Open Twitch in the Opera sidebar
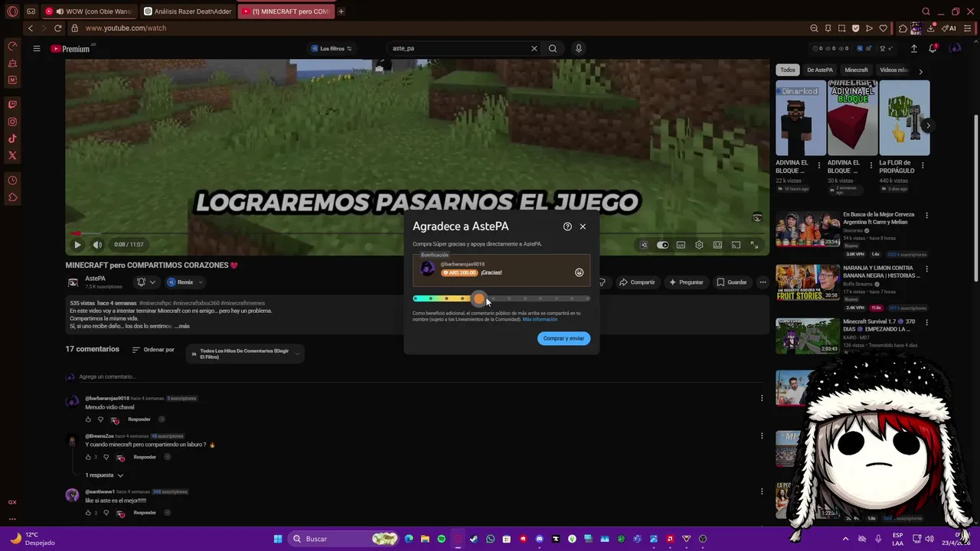This screenshot has height=551, width=980. 12,105
